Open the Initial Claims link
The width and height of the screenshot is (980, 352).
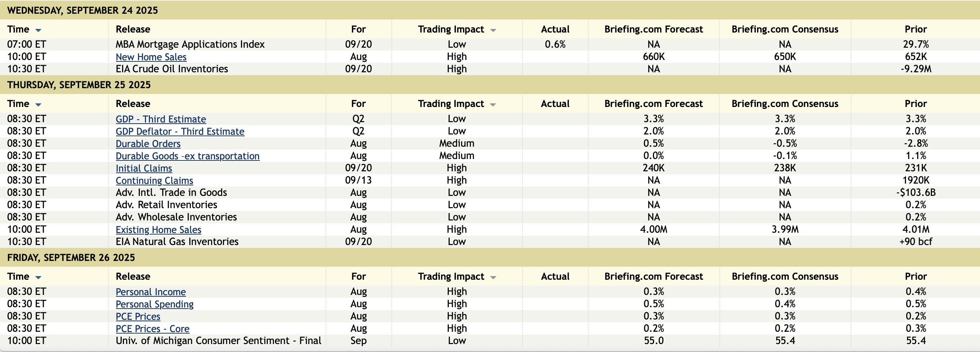tap(144, 168)
